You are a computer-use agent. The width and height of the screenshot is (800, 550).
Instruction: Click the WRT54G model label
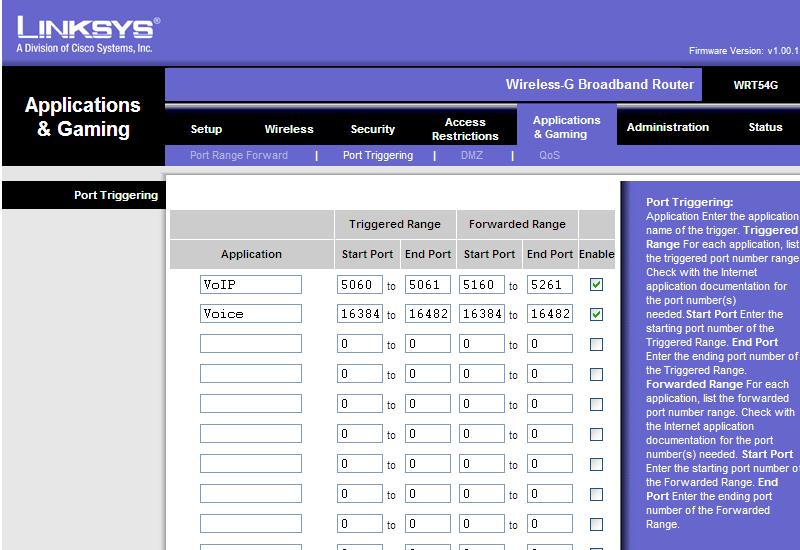[756, 85]
